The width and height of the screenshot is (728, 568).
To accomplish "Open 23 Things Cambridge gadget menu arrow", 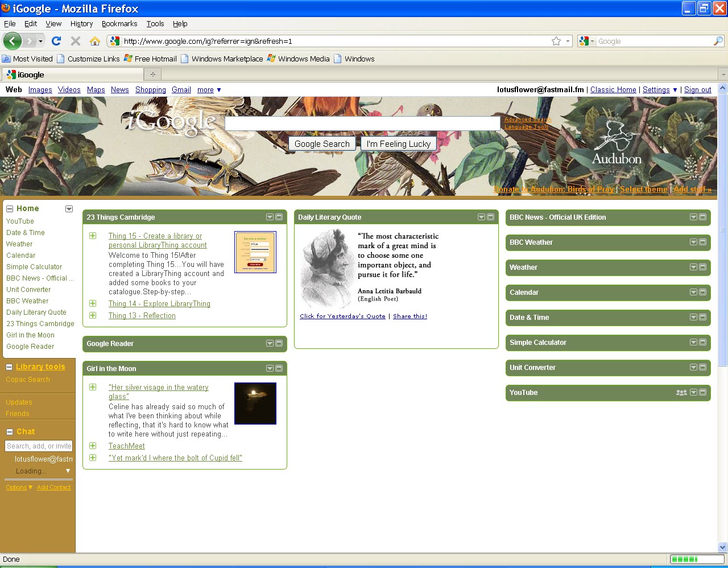I will 270,217.
